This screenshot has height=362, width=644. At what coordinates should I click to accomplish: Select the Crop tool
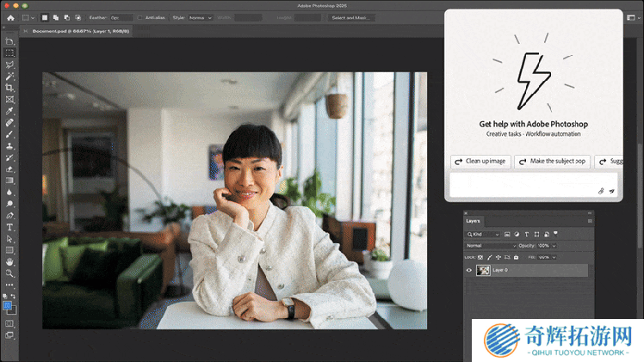click(x=10, y=88)
